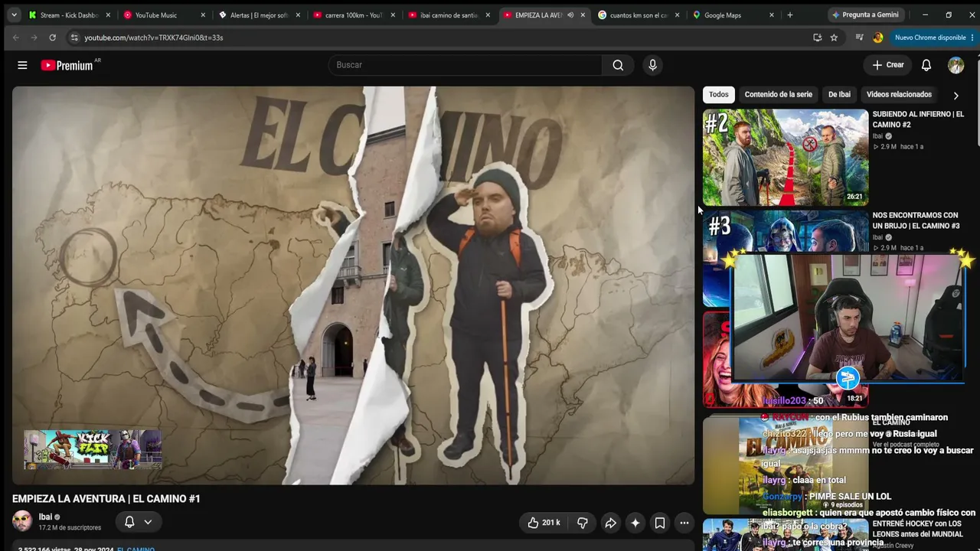980x551 pixels.
Task: Go back to the previous page
Action: 16,37
